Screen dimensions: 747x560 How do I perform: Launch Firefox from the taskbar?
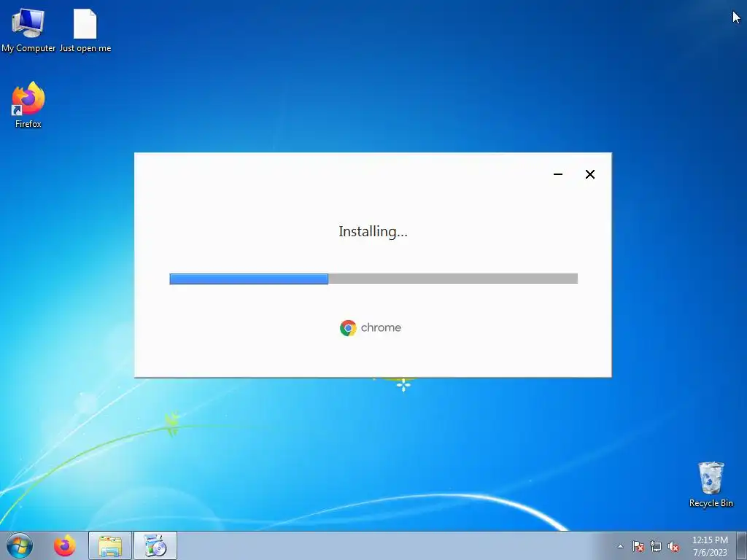65,545
